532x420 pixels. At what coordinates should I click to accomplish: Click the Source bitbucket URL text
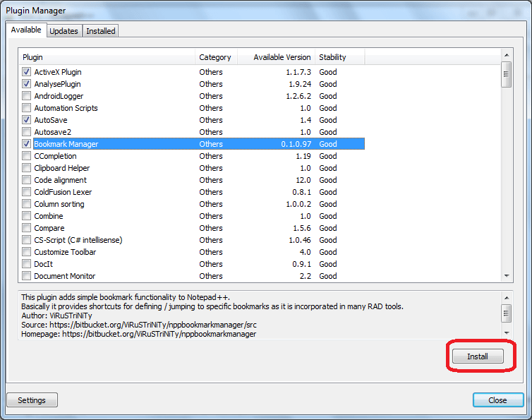point(153,325)
